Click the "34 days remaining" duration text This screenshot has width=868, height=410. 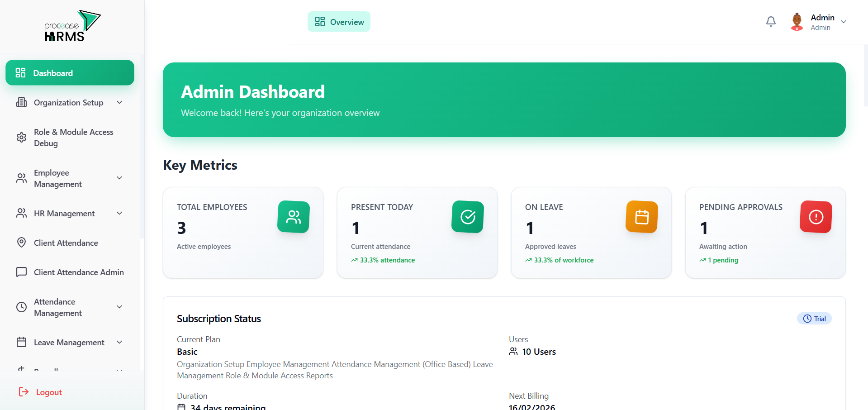pos(228,407)
